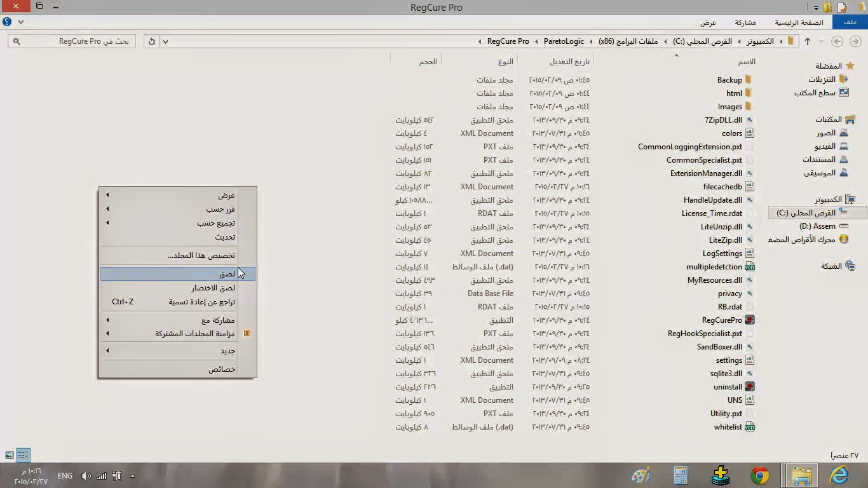Expand the ribbon chevron near help
This screenshot has height=488, width=868.
point(21,22)
